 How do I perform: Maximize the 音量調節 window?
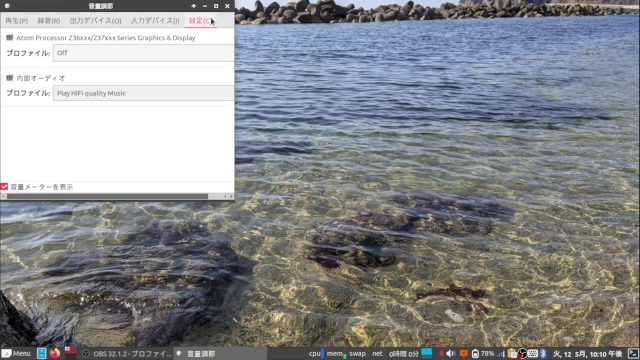[216, 6]
